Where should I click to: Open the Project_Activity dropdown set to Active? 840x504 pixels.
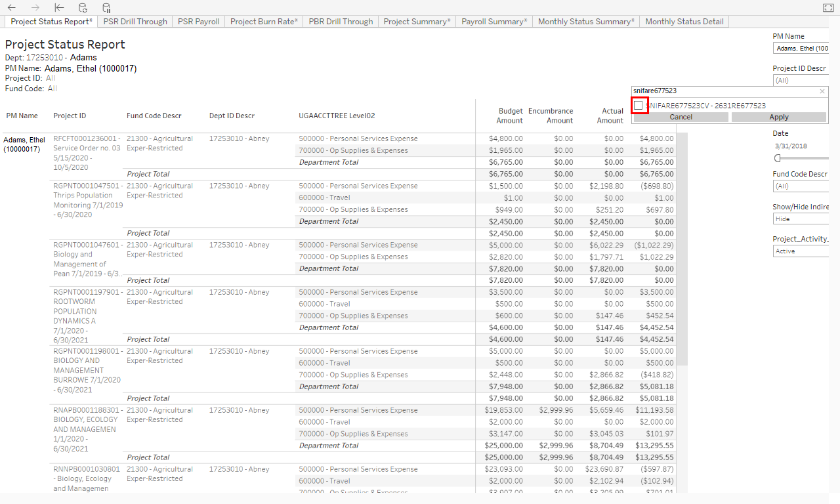pyautogui.click(x=801, y=251)
